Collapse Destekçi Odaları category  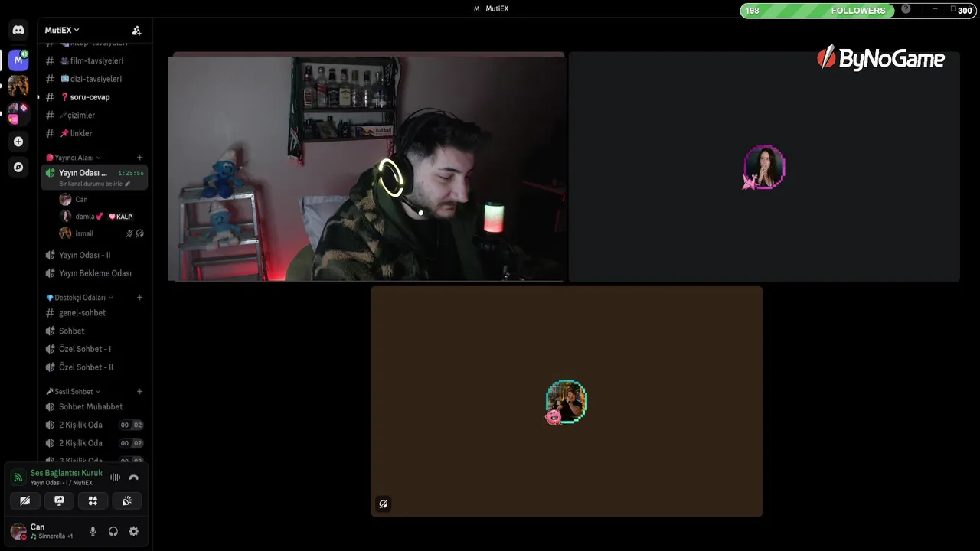(x=80, y=298)
